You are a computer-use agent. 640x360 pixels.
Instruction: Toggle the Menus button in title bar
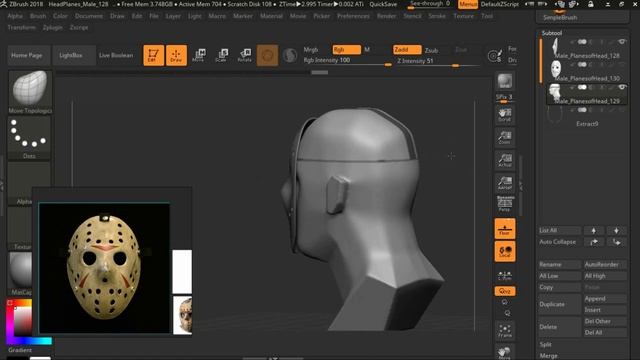468,4
